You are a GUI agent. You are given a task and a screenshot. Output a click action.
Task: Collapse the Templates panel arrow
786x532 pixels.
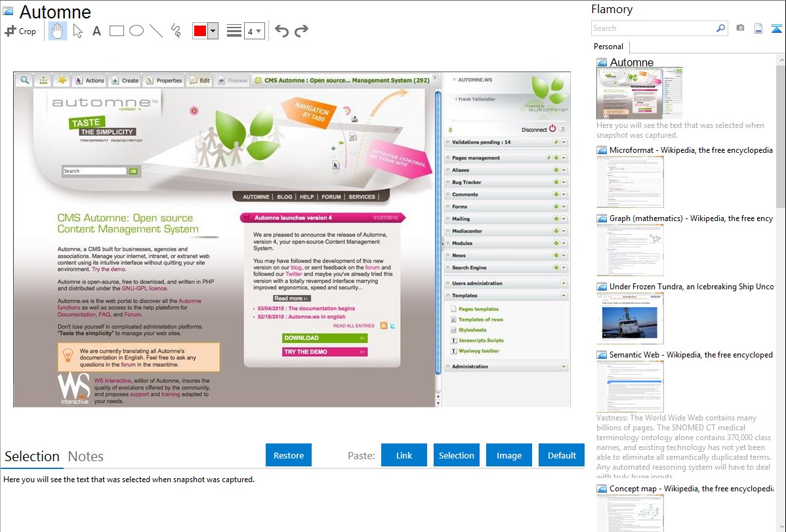(x=564, y=296)
